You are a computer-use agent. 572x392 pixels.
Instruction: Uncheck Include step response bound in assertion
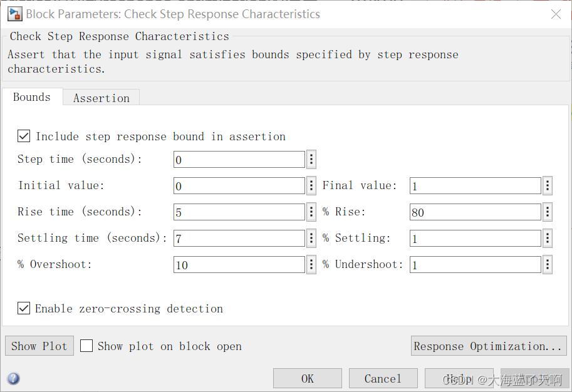point(23,136)
